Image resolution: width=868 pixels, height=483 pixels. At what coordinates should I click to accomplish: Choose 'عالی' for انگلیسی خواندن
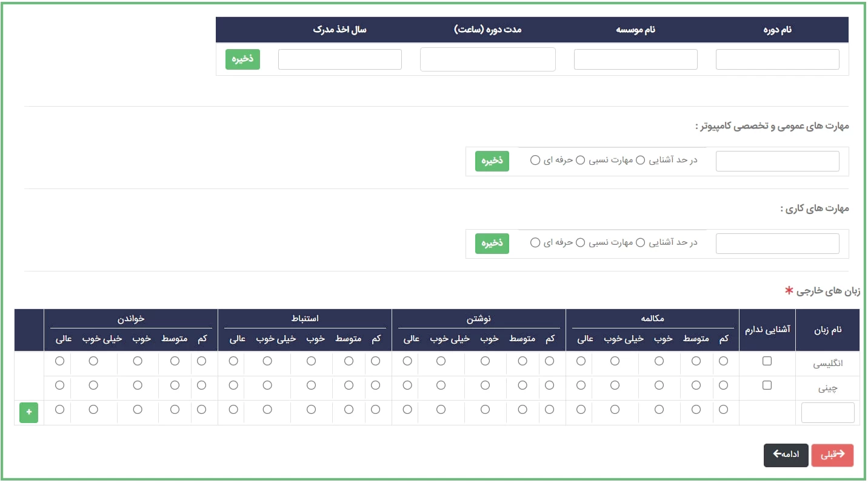click(x=59, y=361)
